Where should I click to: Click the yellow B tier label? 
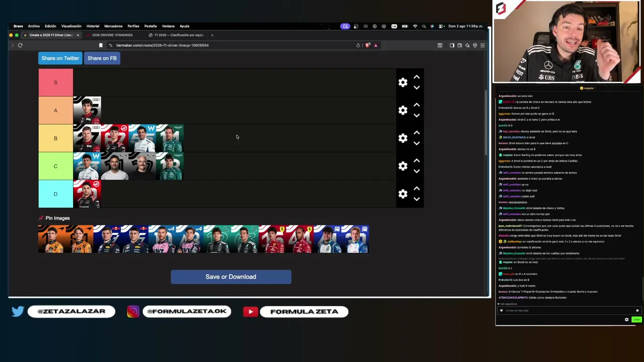(55, 138)
